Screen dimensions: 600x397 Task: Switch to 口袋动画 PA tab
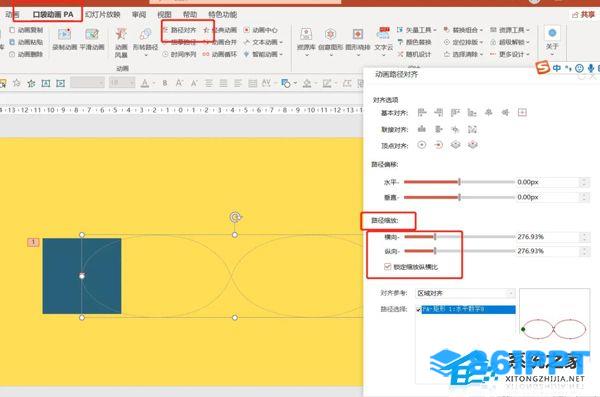coord(53,15)
